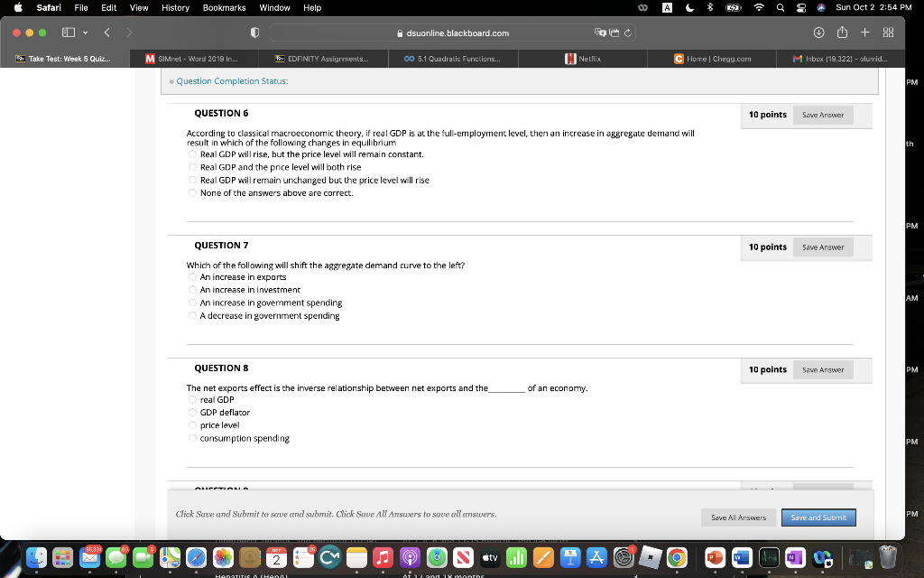Open App Store in the dock

(x=596, y=556)
